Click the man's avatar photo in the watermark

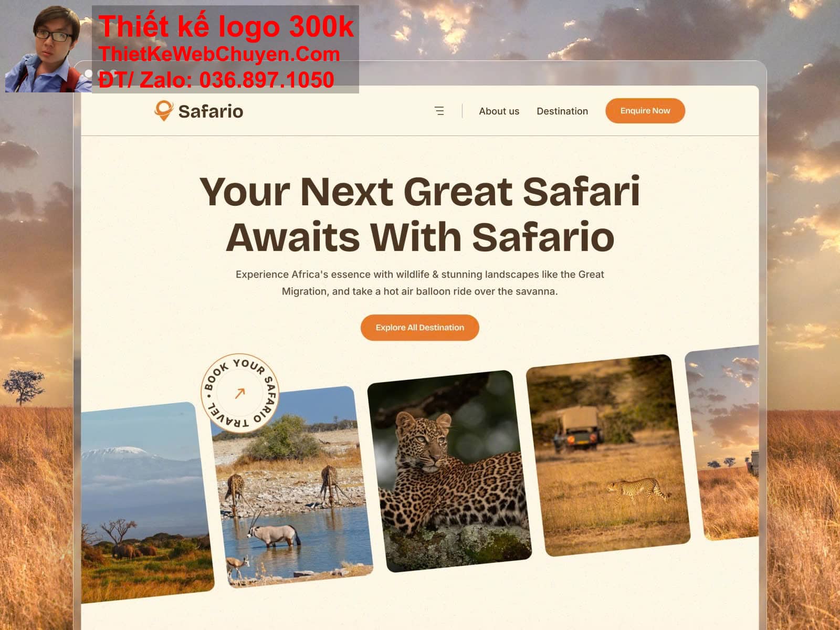tap(48, 49)
